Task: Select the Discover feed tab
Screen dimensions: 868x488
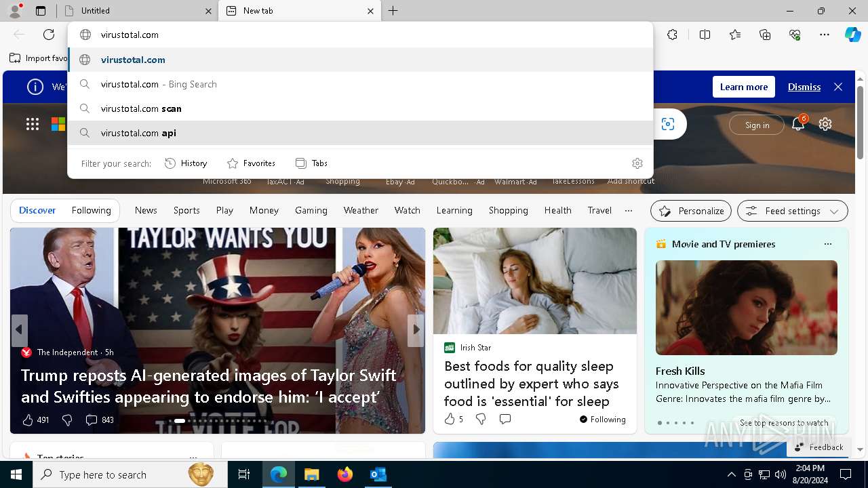Action: (37, 211)
